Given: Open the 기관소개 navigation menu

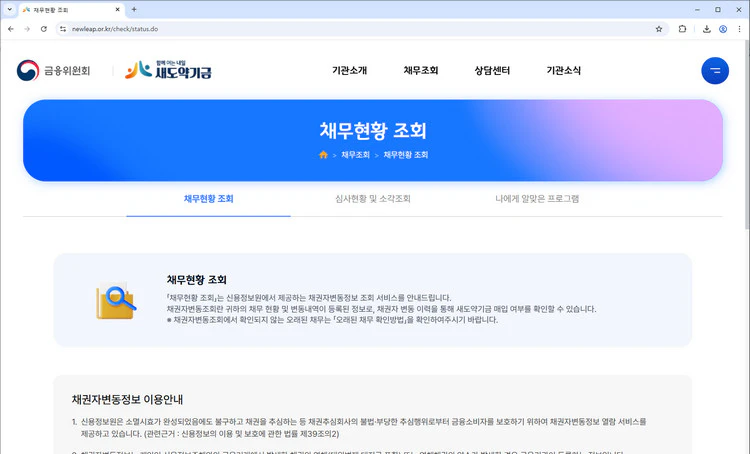Looking at the screenshot, I should coord(349,71).
